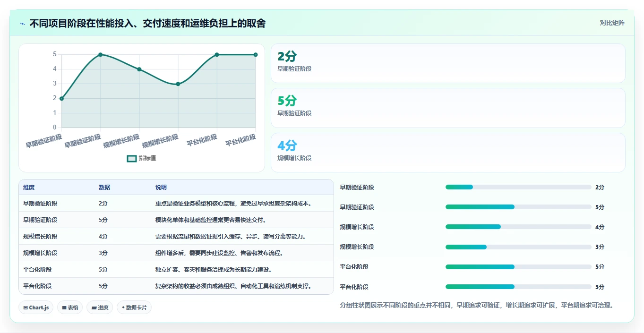
Task: Click the 3分 value cell in the table
Action: 103,253
